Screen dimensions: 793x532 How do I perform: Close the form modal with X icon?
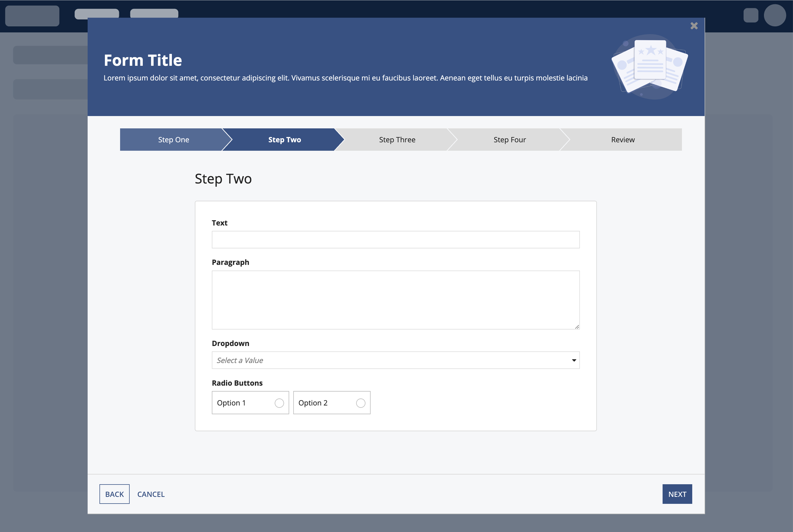tap(694, 26)
